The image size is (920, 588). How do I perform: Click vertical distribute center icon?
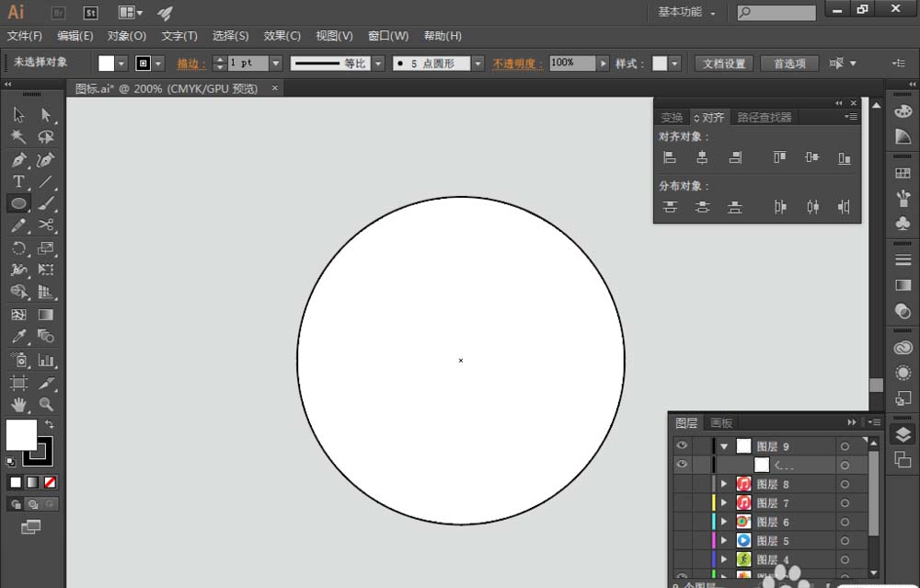click(702, 206)
